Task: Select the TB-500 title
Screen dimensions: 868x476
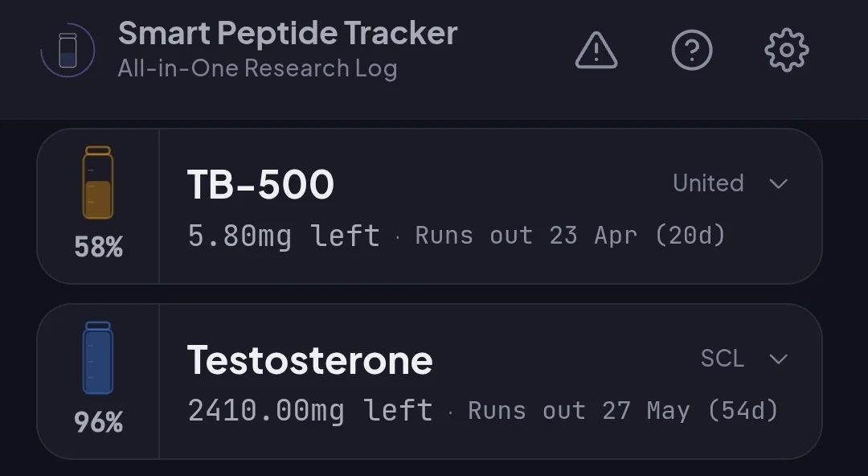Action: 260,185
